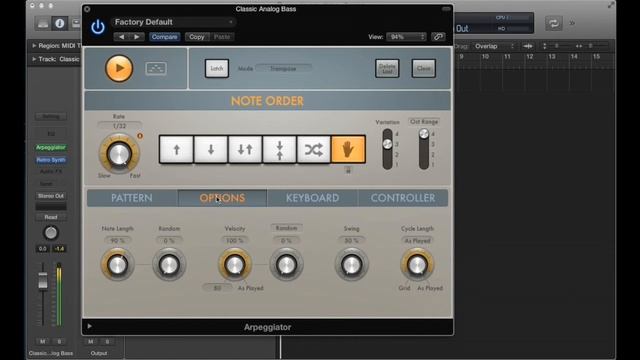640x360 pixels.
Task: Switch to the KEYBOARD tab
Action: [x=313, y=198]
